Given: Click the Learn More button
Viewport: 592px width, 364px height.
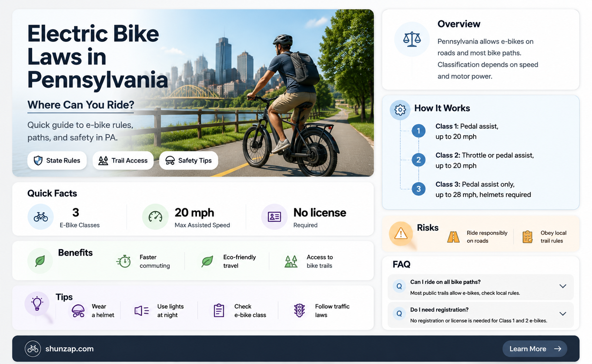Looking at the screenshot, I should click(535, 349).
